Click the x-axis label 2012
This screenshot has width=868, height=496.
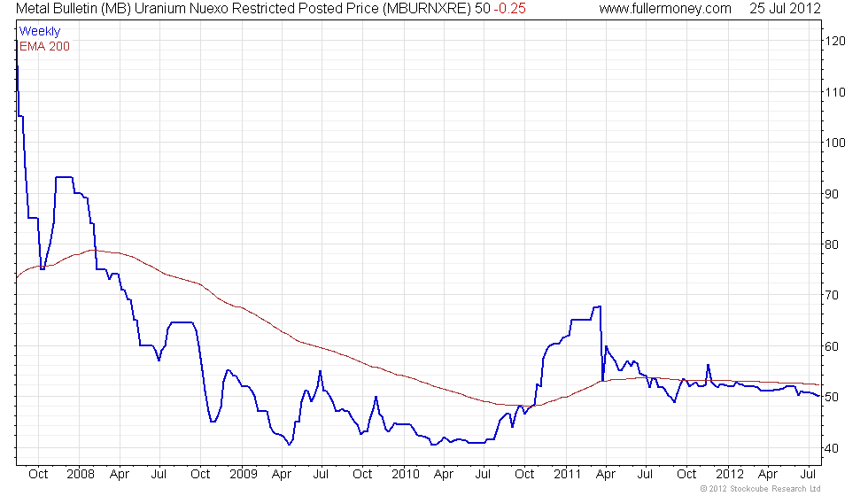730,475
